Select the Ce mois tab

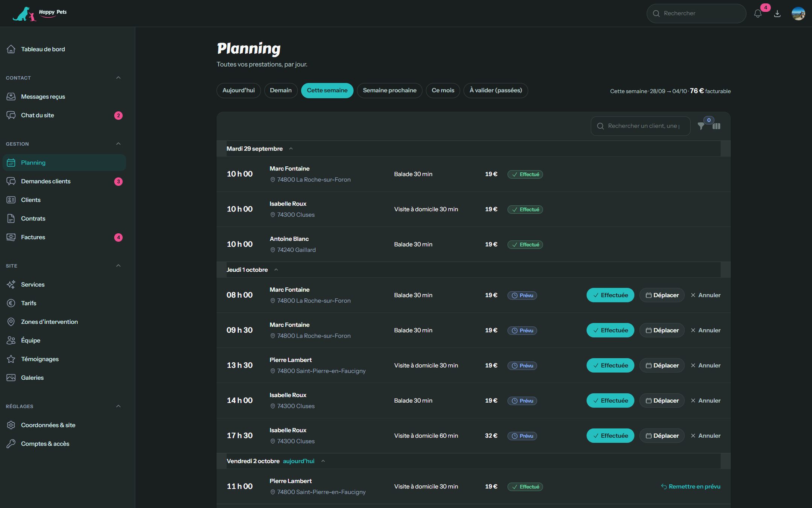coord(443,91)
